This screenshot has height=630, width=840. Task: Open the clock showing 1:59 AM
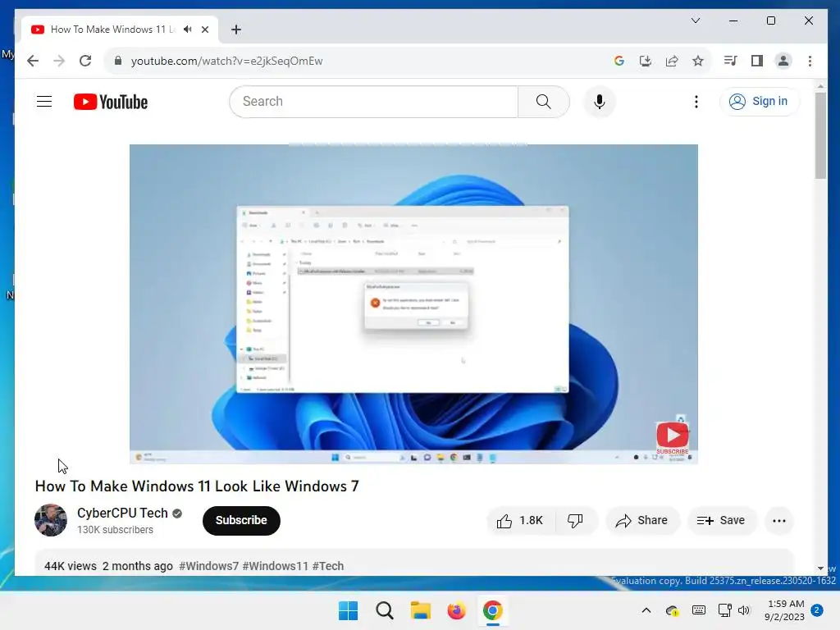tap(785, 610)
